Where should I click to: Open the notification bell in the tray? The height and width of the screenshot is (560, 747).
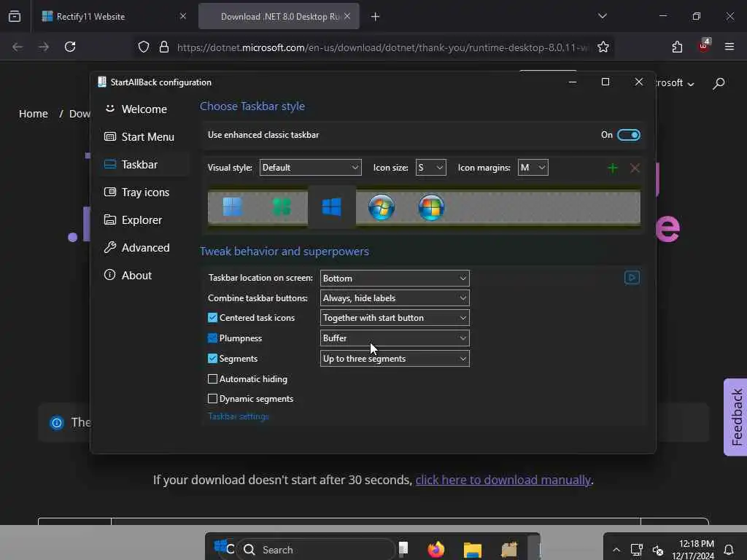pyautogui.click(x=729, y=550)
